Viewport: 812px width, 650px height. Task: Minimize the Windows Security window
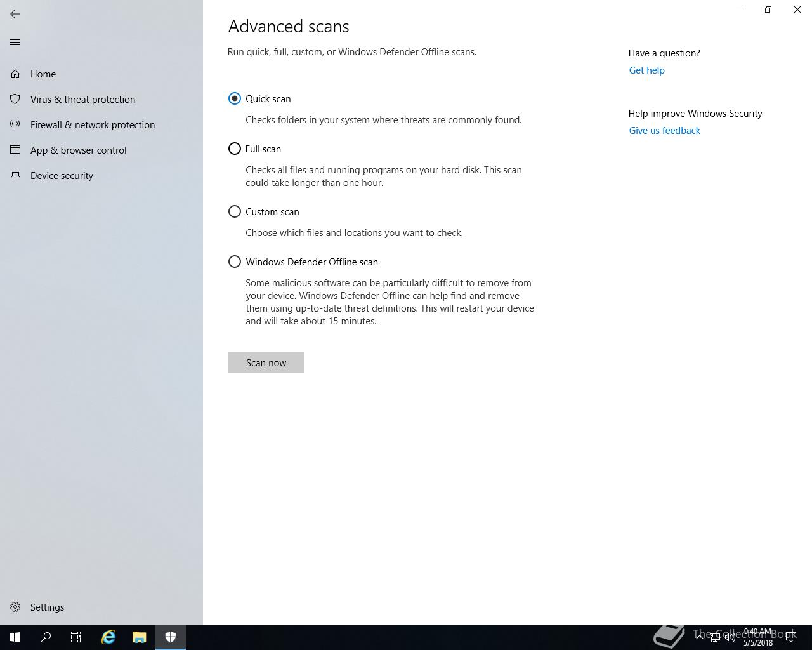click(739, 10)
